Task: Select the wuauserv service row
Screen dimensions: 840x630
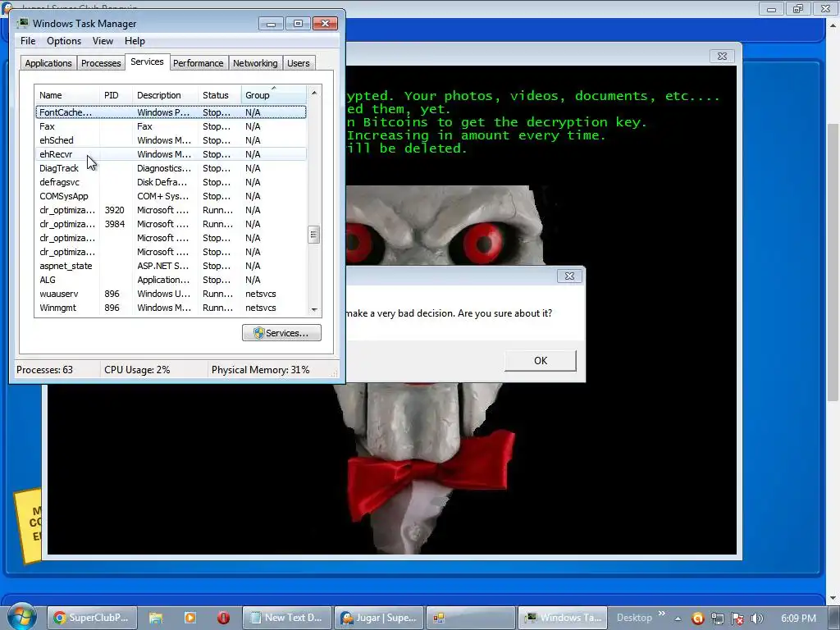Action: [171, 294]
